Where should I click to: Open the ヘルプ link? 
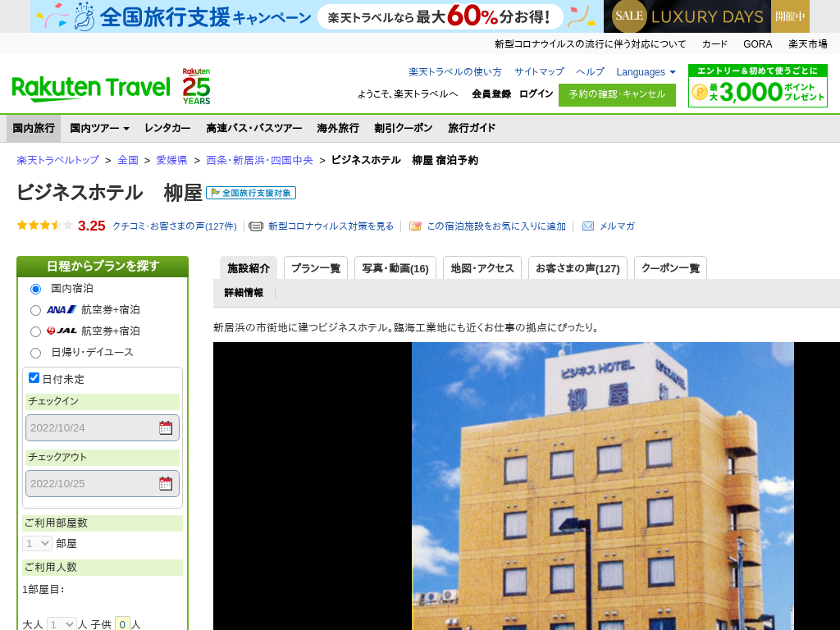click(590, 72)
